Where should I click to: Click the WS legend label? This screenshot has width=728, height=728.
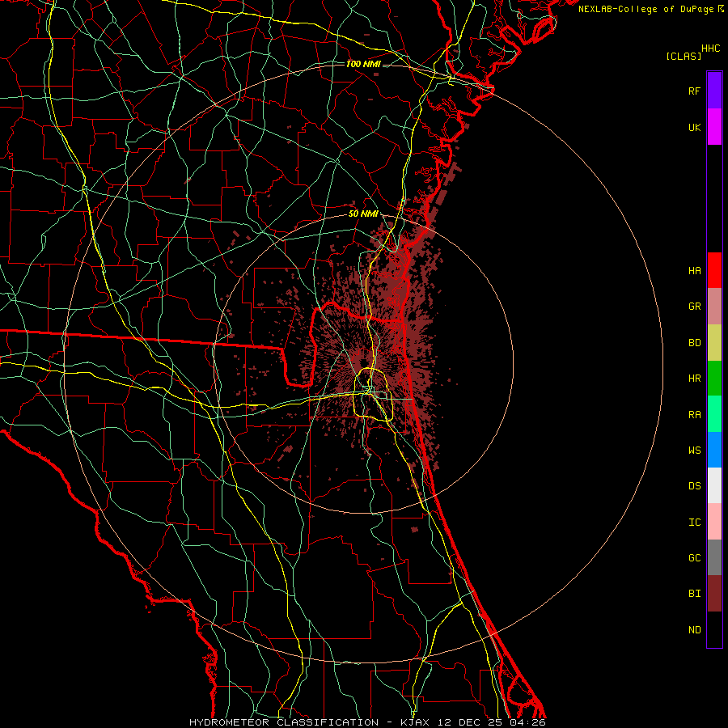[x=694, y=451]
